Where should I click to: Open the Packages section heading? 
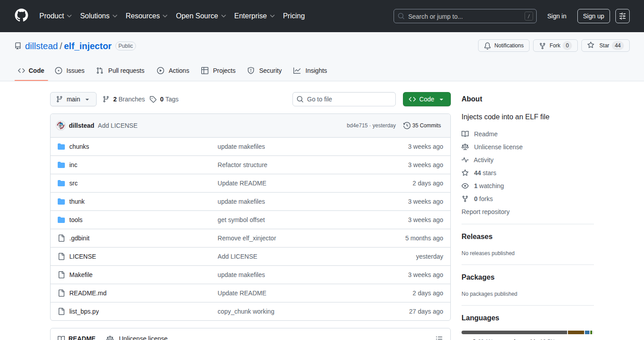[x=478, y=277]
